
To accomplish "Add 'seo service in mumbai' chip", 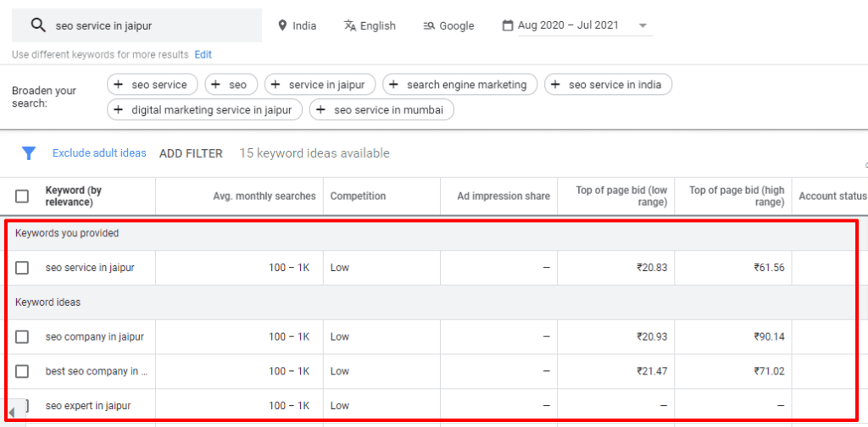I will [x=381, y=110].
